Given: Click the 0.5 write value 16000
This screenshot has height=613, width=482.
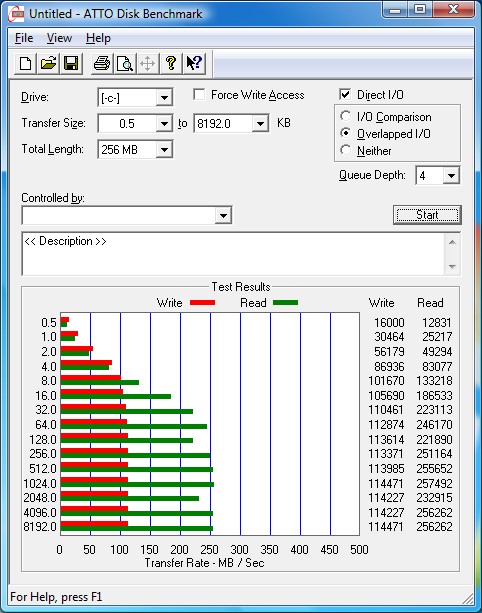Looking at the screenshot, I should (389, 323).
